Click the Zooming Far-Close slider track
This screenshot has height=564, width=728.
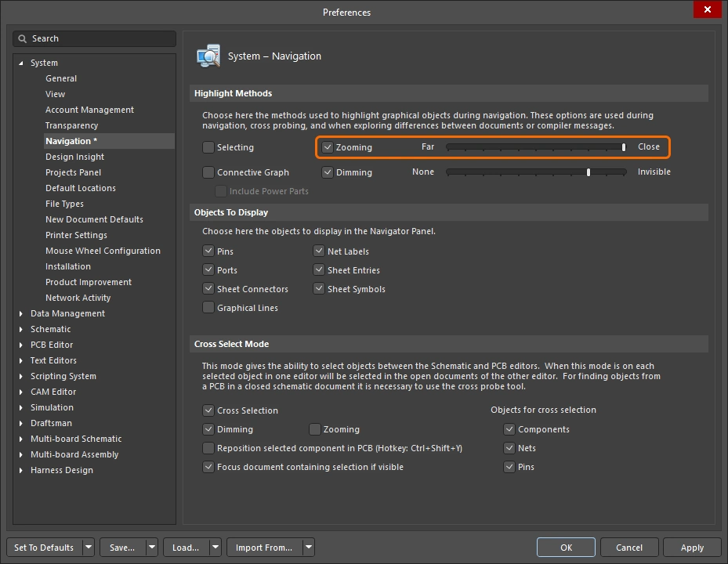(x=536, y=147)
